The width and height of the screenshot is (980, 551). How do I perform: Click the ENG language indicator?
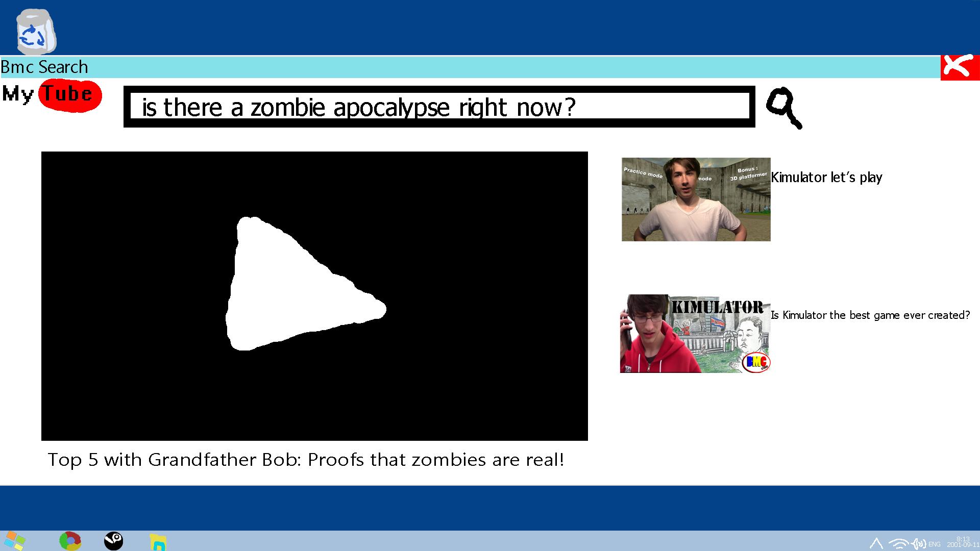[934, 544]
